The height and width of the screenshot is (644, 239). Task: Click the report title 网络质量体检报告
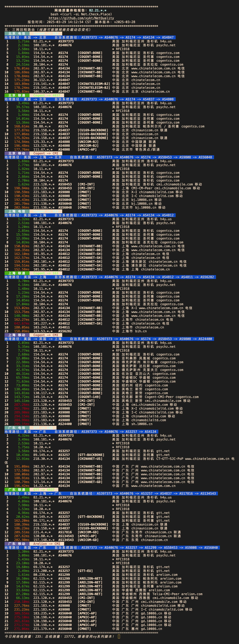click(70, 10)
